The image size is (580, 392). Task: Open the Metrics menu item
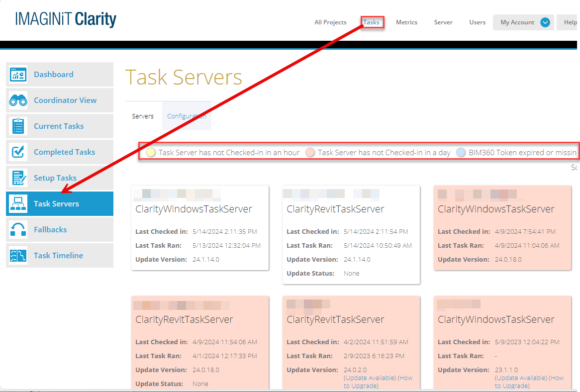coord(406,22)
